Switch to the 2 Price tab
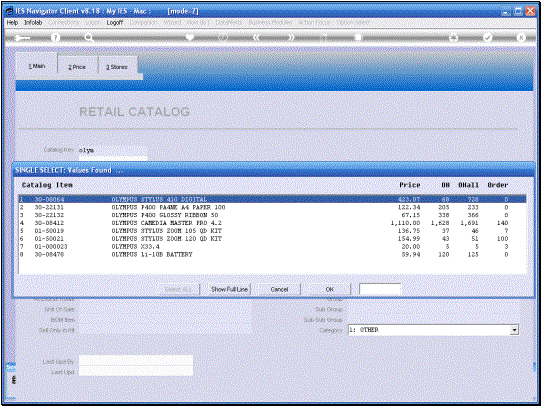 [x=77, y=67]
